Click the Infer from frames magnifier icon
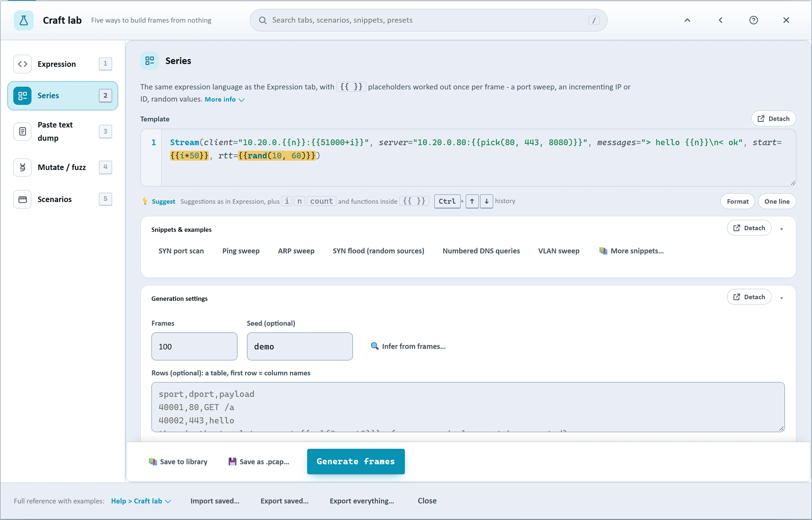 pos(375,346)
